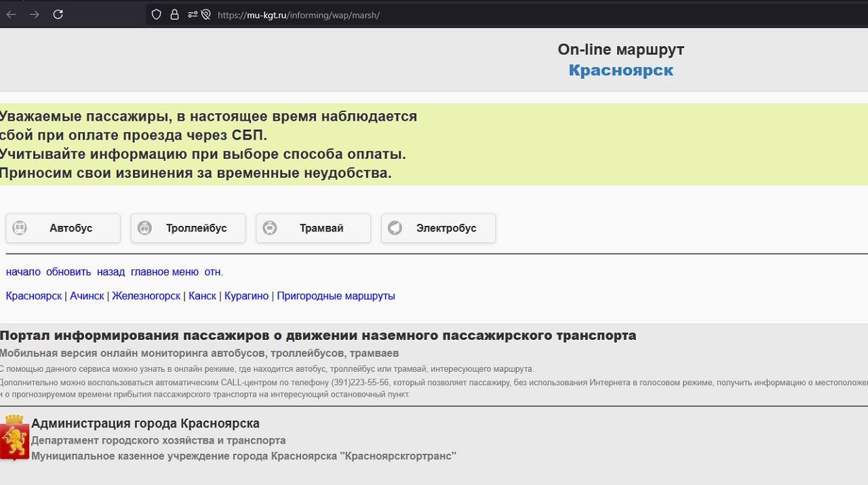Open the permissions icon in the address bar
Image resolution: width=868 pixels, height=485 pixels.
193,14
